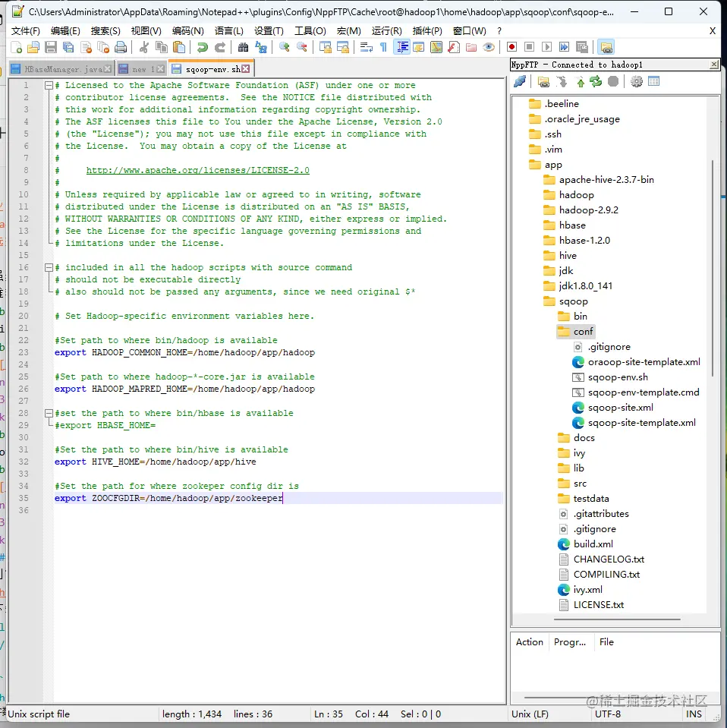This screenshot has width=727, height=728.
Task: Print the document using the printer icon
Action: [121, 47]
